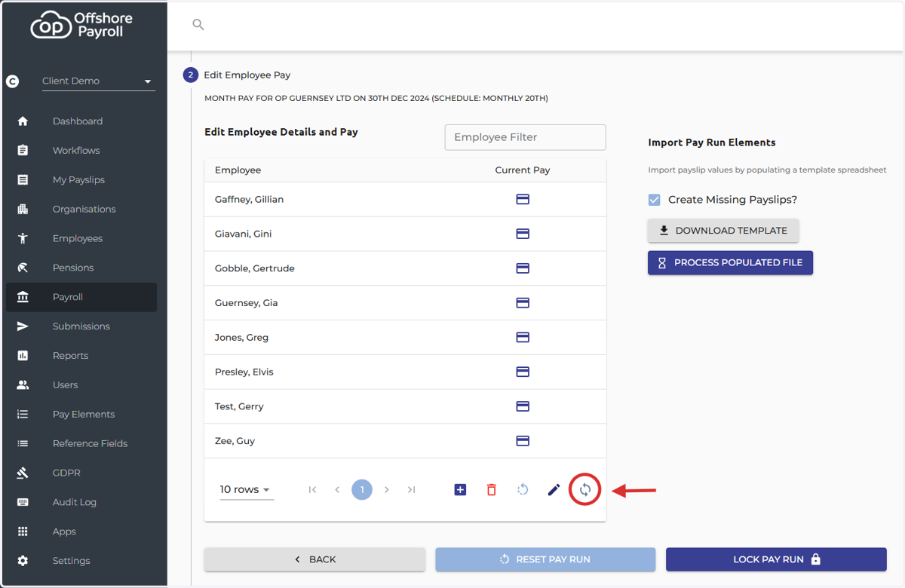The height and width of the screenshot is (588, 905).
Task: Click the Workflows clipboard icon
Action: click(23, 151)
